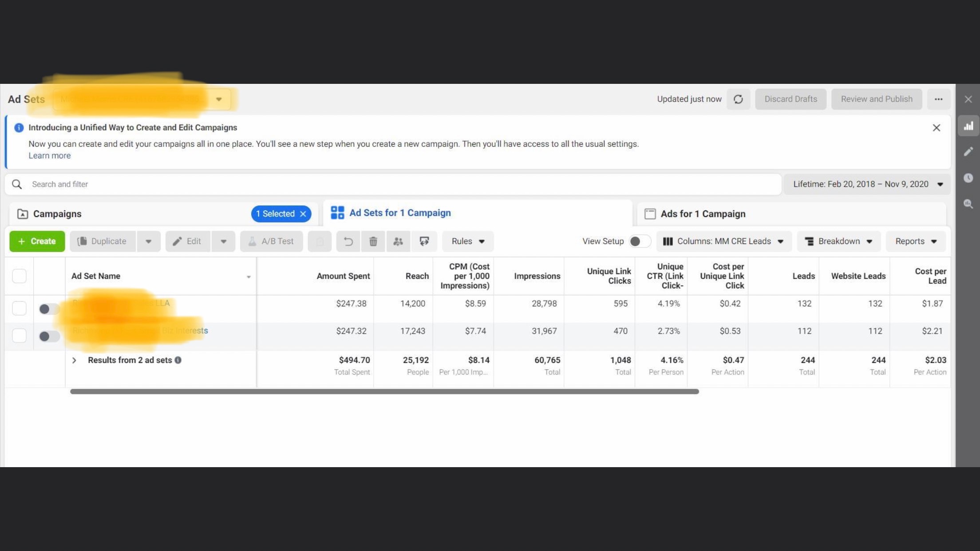Toggle the first ad set on
The width and height of the screenshot is (980, 551).
point(49,309)
